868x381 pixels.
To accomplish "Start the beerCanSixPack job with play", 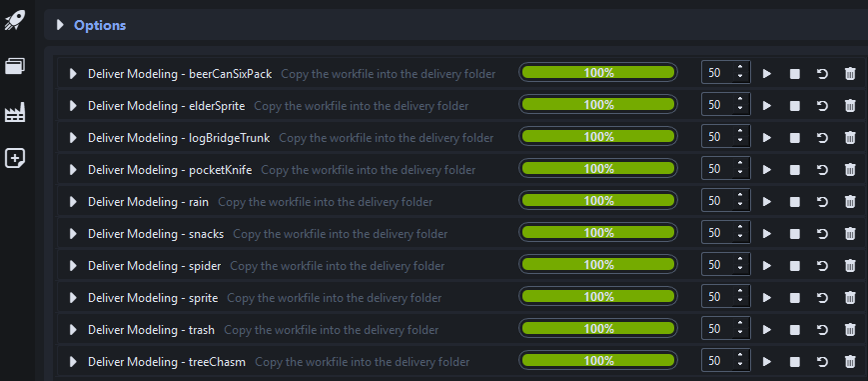I will (x=767, y=74).
